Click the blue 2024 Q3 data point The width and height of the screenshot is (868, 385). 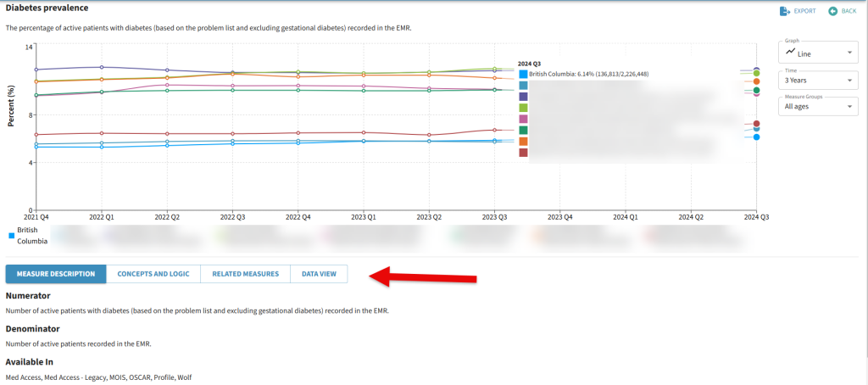pyautogui.click(x=756, y=137)
